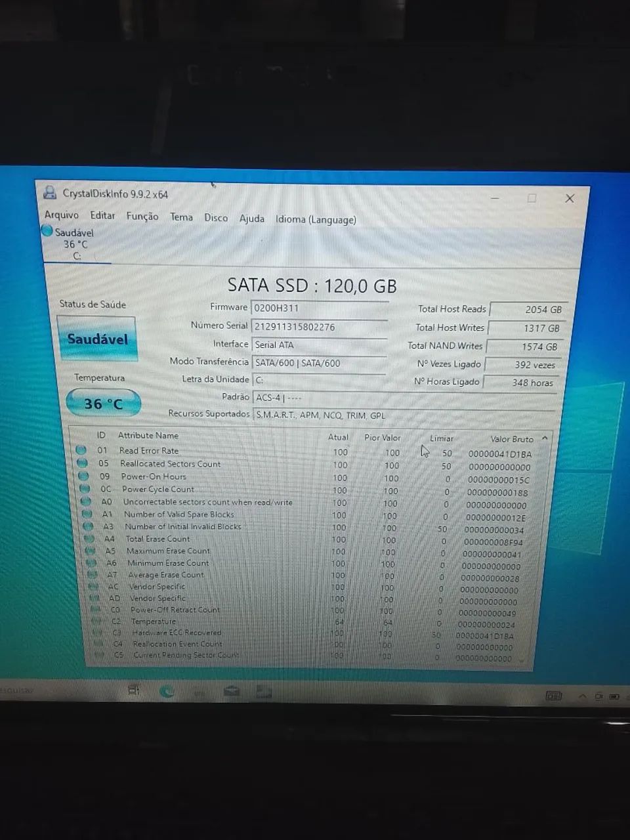
Task: Click the Recursos Suportados field
Action: 404,415
